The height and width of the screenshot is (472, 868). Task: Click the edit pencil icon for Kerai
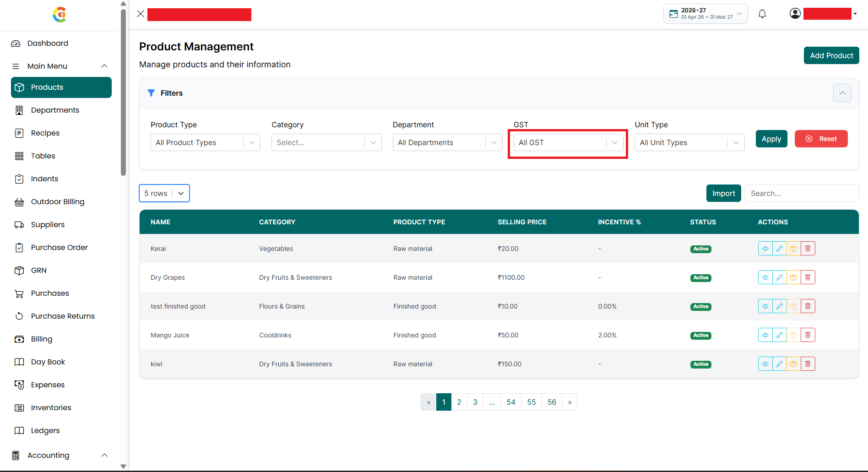coord(779,249)
